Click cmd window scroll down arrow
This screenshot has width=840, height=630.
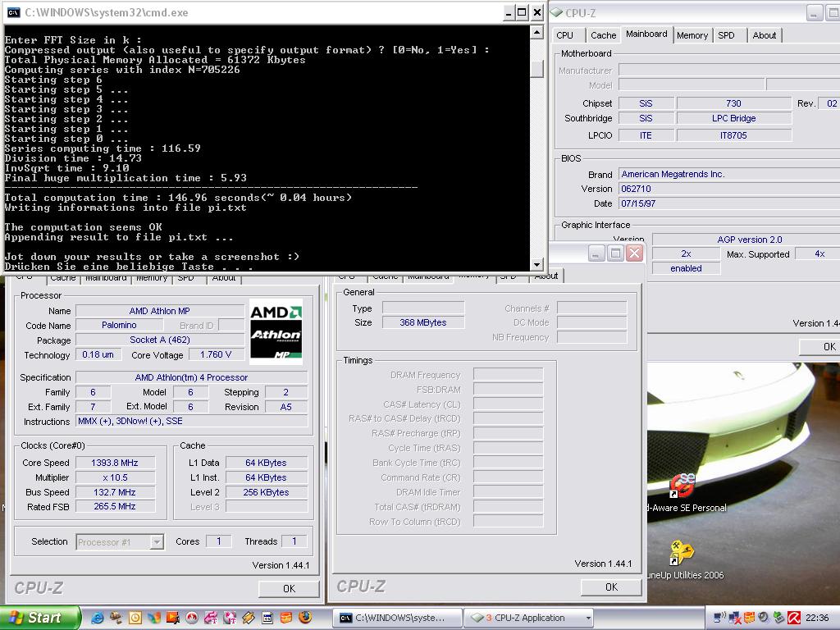[536, 265]
